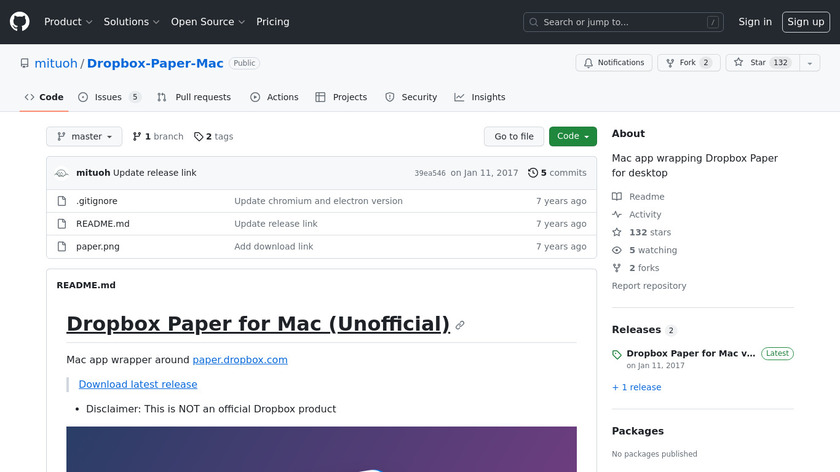
Task: Open the Update release link commit message
Action: 155,173
